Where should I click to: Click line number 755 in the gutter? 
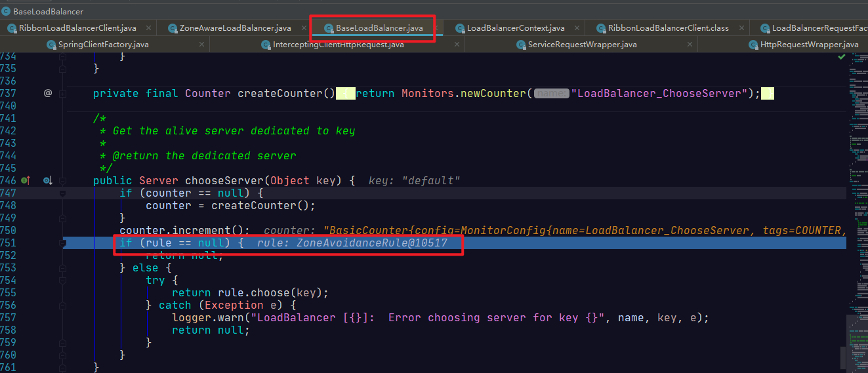[x=9, y=293]
